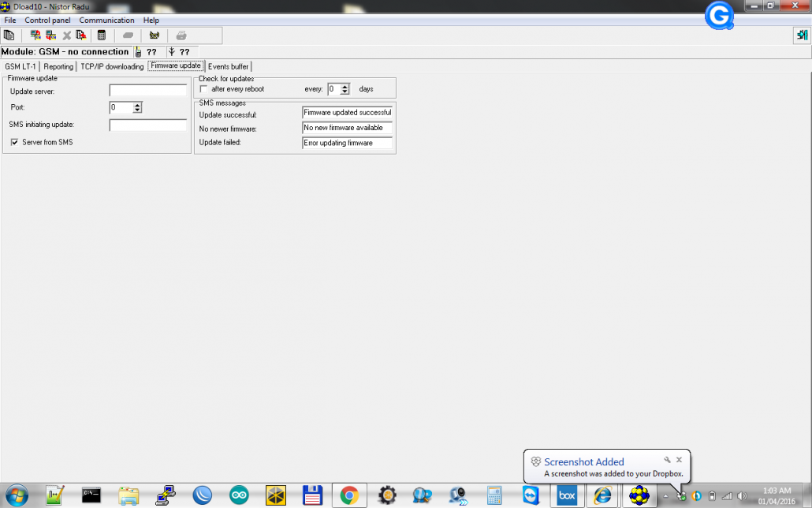The image size is (812, 508).
Task: Increase the Port value with the up arrow
Action: pyautogui.click(x=137, y=105)
